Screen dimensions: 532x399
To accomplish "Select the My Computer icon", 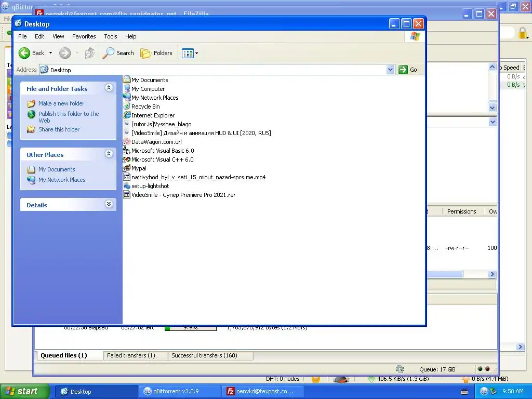I will click(x=127, y=88).
